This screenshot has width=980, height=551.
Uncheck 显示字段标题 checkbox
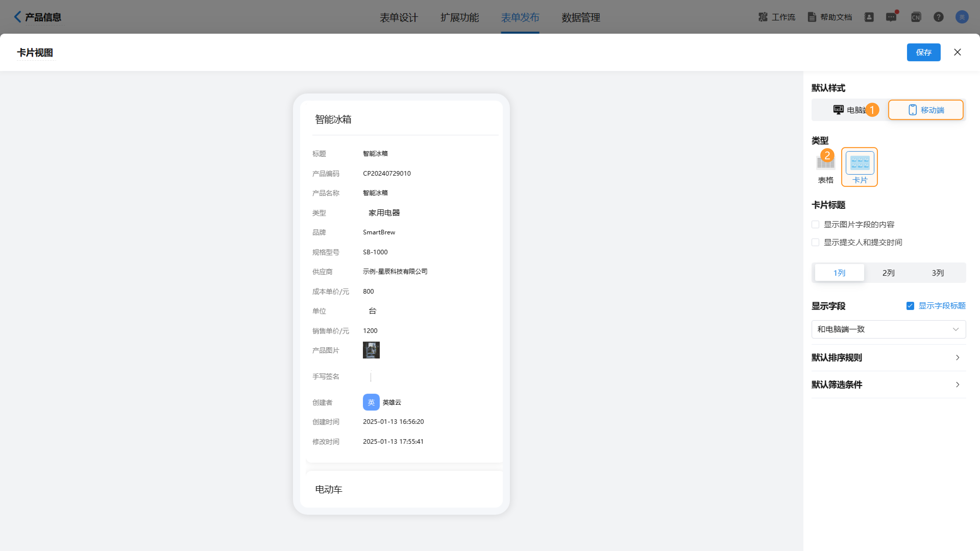[x=910, y=306]
